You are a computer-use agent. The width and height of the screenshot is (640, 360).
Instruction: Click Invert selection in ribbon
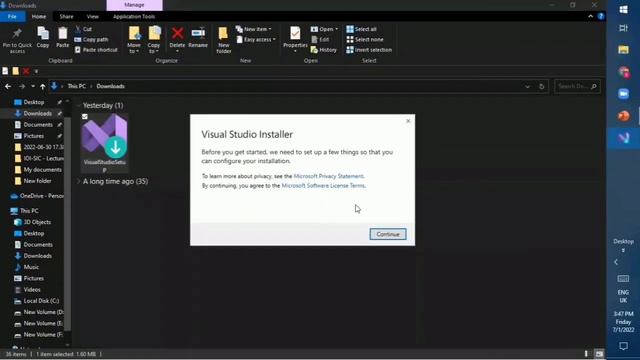click(x=369, y=50)
